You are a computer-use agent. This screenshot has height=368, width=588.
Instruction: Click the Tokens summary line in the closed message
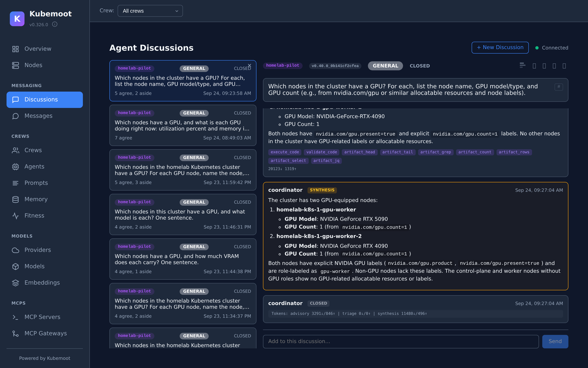[x=415, y=314]
